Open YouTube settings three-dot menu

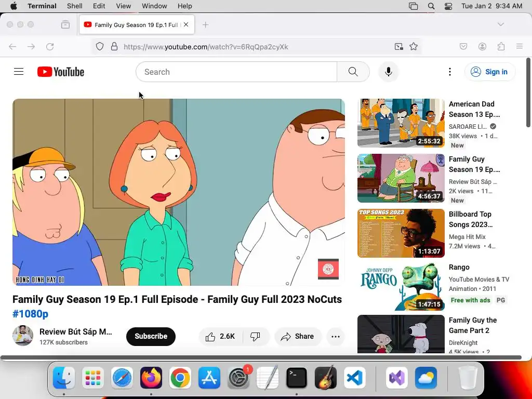click(x=450, y=72)
